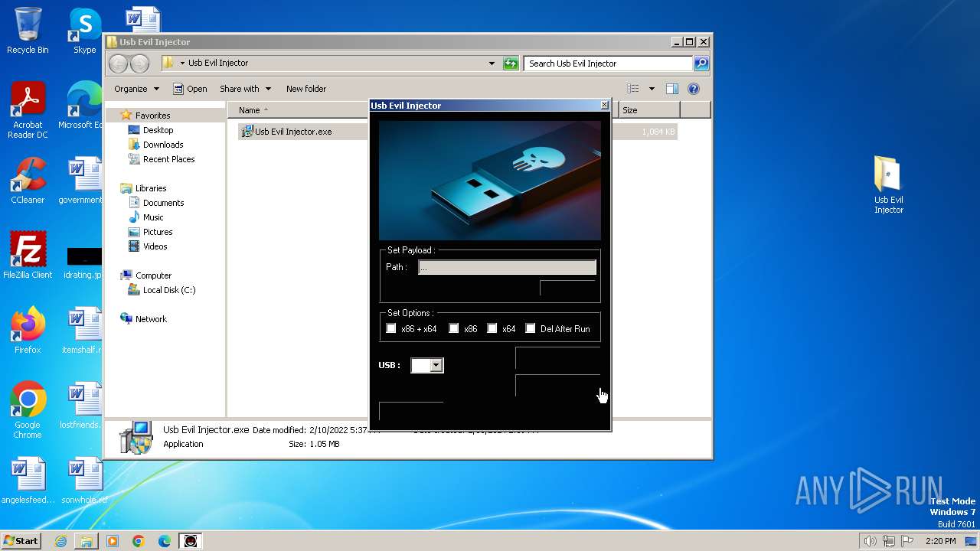Open Internet Explorer from the taskbar
The height and width of the screenshot is (551, 980).
click(x=60, y=541)
